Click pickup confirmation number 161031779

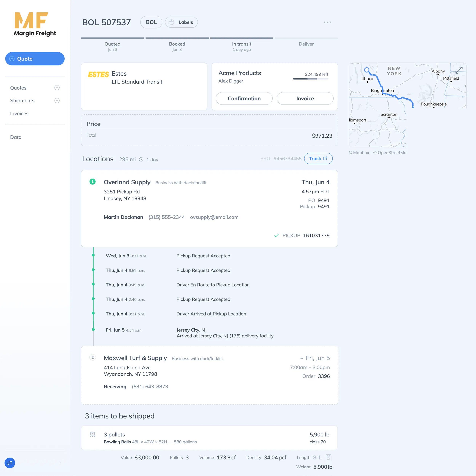(316, 236)
